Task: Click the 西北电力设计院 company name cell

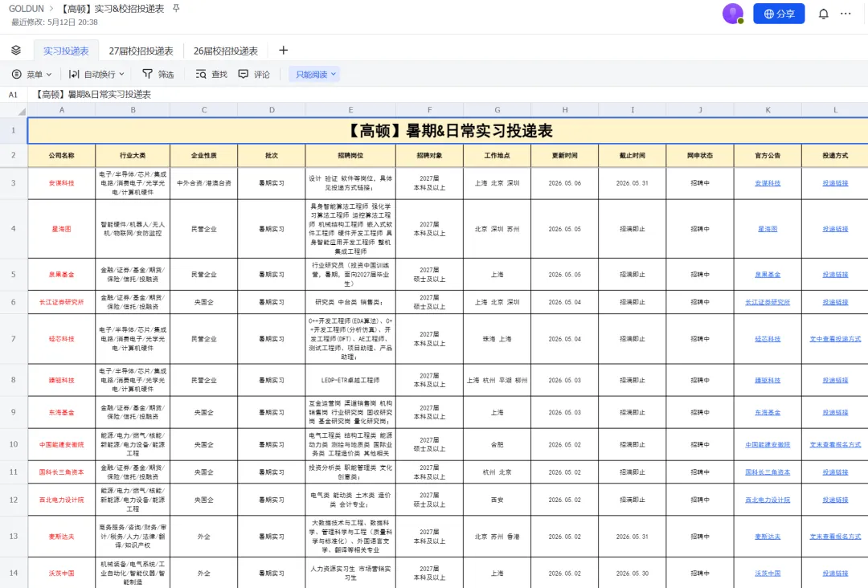Action: 61,500
